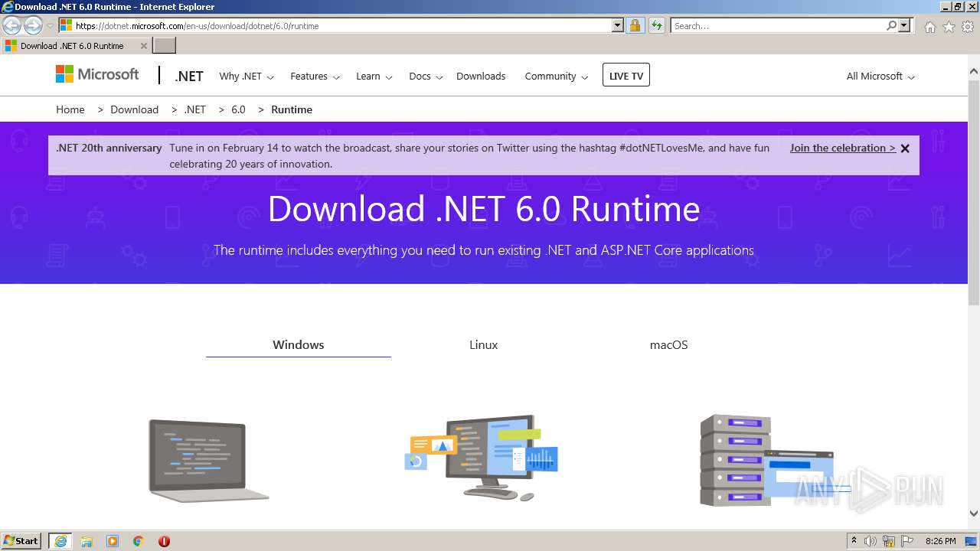Viewport: 980px width, 551px height.
Task: Open recent pages dropdown beside navigation arrows
Action: (50, 26)
